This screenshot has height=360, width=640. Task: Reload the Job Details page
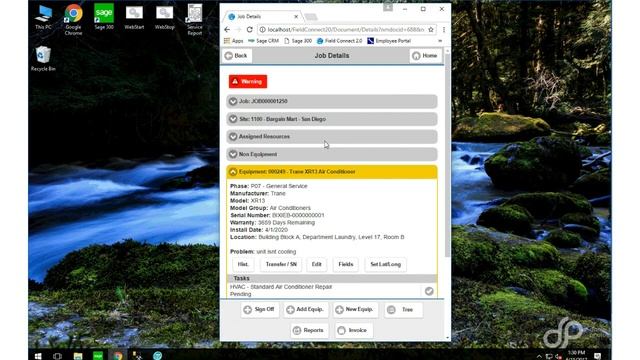tap(249, 29)
